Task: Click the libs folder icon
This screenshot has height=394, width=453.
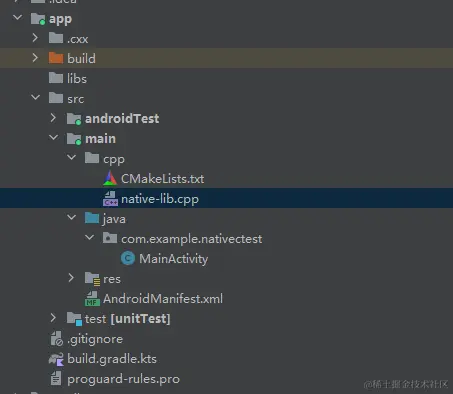Action: click(56, 78)
